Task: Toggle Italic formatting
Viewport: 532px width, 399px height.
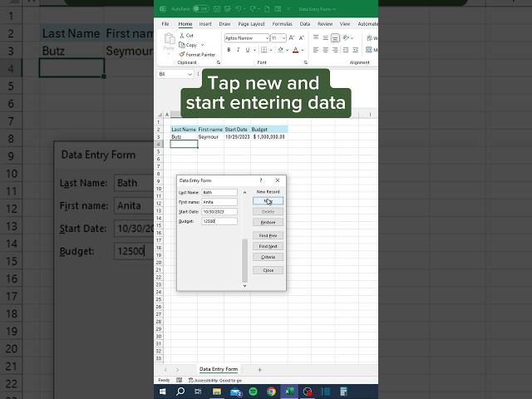Action: coord(239,50)
